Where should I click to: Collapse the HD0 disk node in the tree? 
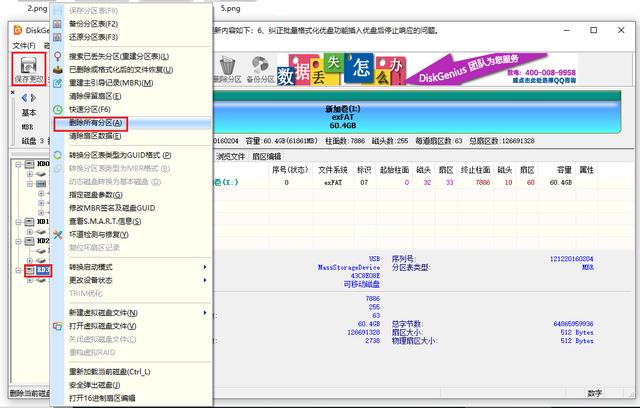point(18,164)
